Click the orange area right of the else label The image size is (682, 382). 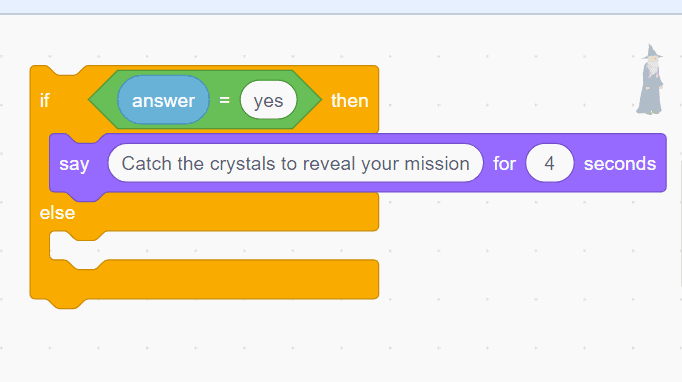point(226,213)
